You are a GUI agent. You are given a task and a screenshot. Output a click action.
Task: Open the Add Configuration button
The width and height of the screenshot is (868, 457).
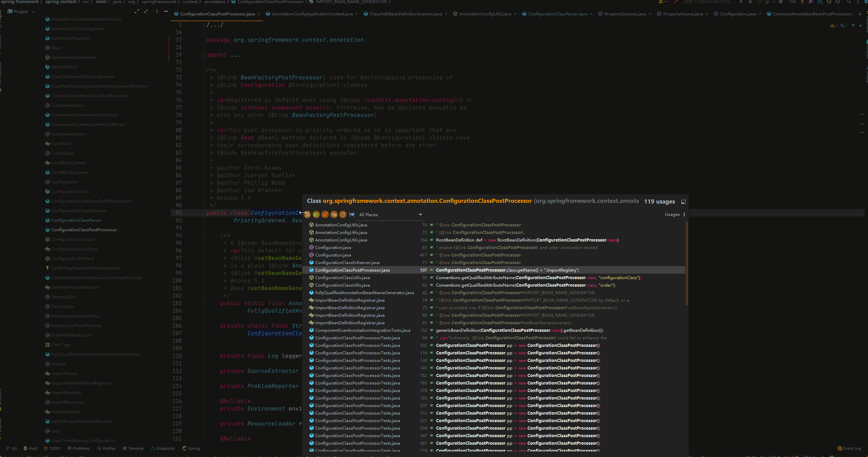coord(708,2)
